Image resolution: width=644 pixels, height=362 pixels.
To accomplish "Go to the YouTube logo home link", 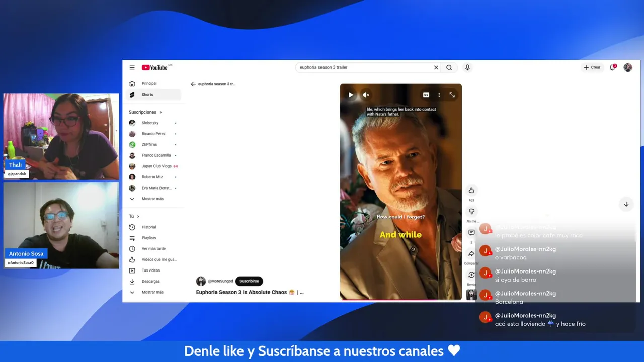I will click(154, 67).
